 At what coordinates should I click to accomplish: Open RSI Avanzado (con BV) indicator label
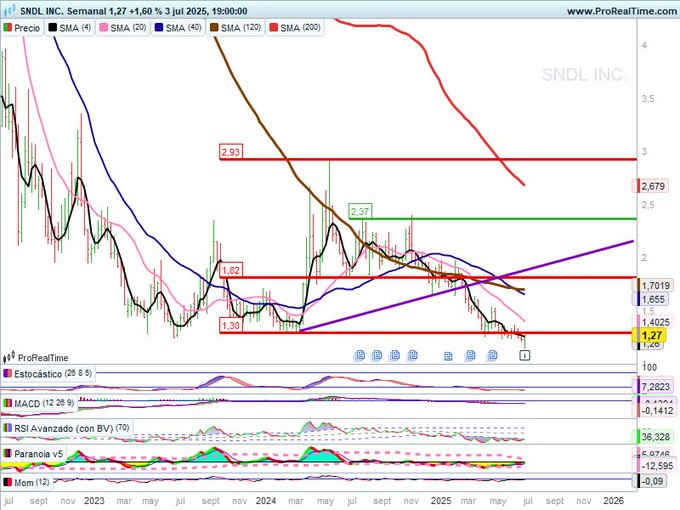pyautogui.click(x=66, y=428)
